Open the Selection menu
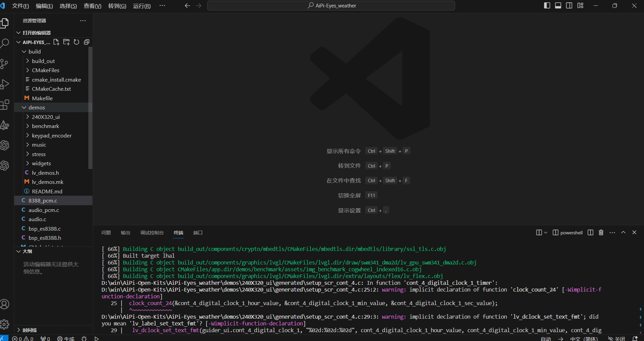Viewport: 644px width, 341px height. click(68, 6)
